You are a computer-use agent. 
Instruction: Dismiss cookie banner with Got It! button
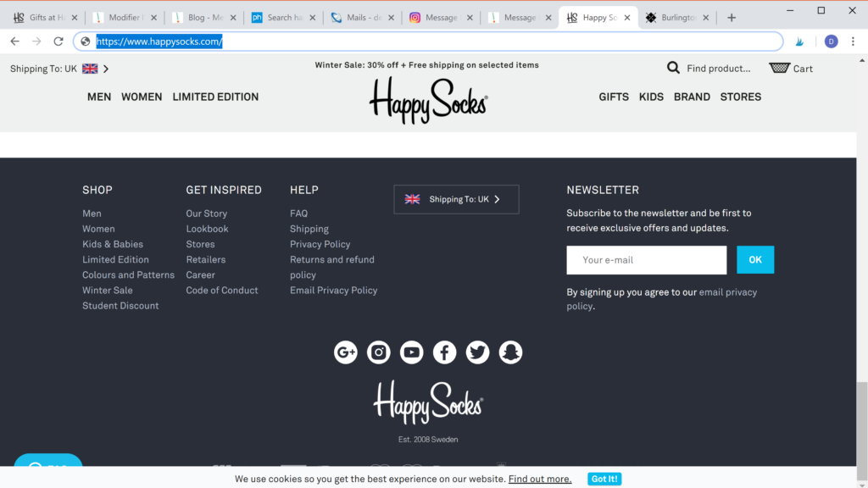point(604,480)
